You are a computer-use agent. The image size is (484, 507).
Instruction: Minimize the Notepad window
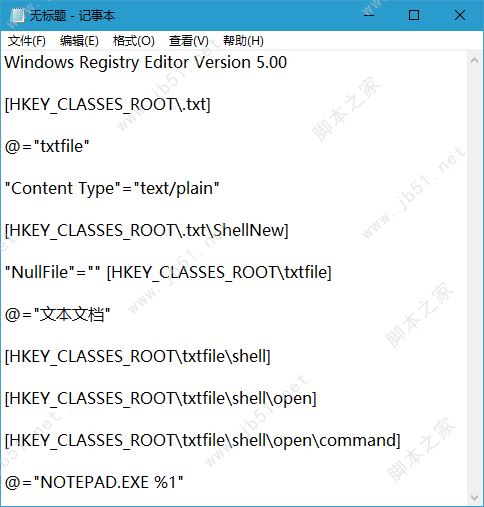(x=369, y=15)
